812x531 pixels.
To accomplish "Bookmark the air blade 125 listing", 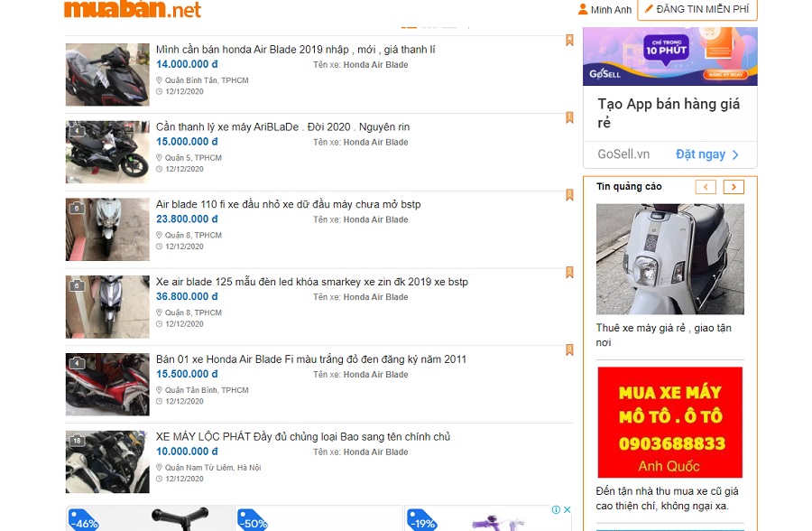I will tap(569, 272).
